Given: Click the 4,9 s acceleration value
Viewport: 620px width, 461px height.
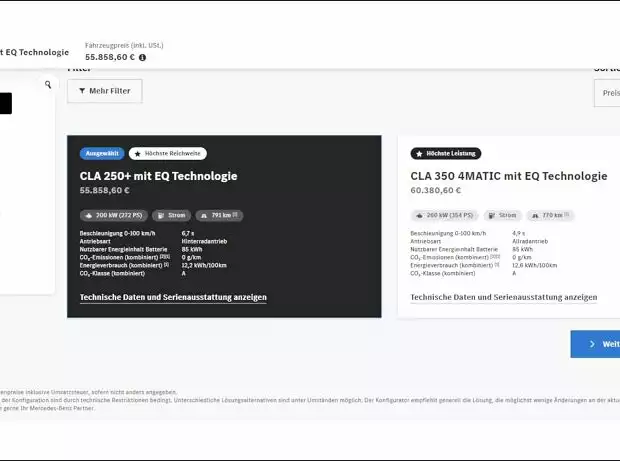Looking at the screenshot, I should pyautogui.click(x=518, y=233).
